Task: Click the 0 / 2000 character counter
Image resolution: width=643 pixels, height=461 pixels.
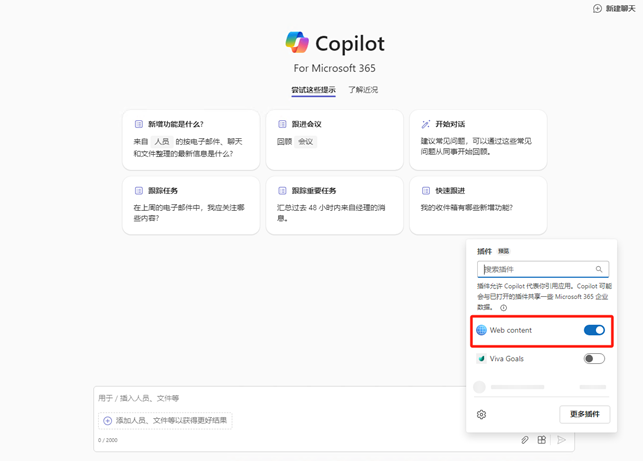Action: tap(108, 440)
